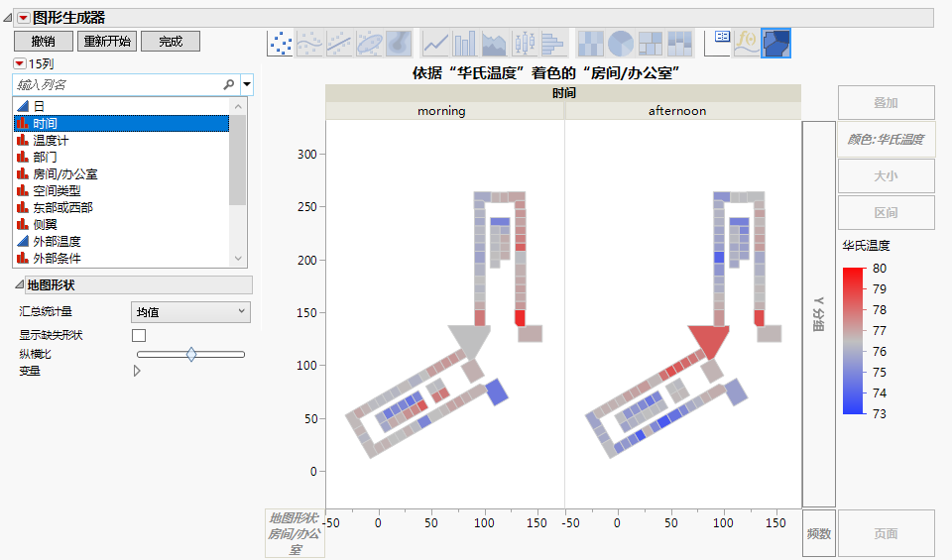Click the 大小 drop zone
This screenshot has height=560, width=952.
(x=886, y=176)
